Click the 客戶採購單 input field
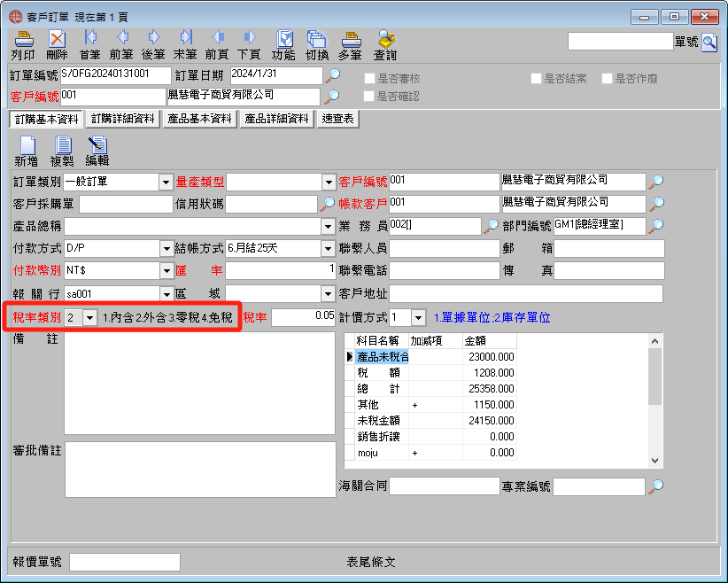The height and width of the screenshot is (583, 728). 126,204
